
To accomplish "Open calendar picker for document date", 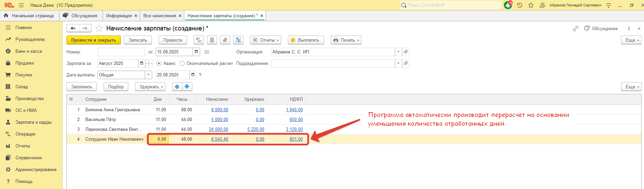I will [x=196, y=52].
